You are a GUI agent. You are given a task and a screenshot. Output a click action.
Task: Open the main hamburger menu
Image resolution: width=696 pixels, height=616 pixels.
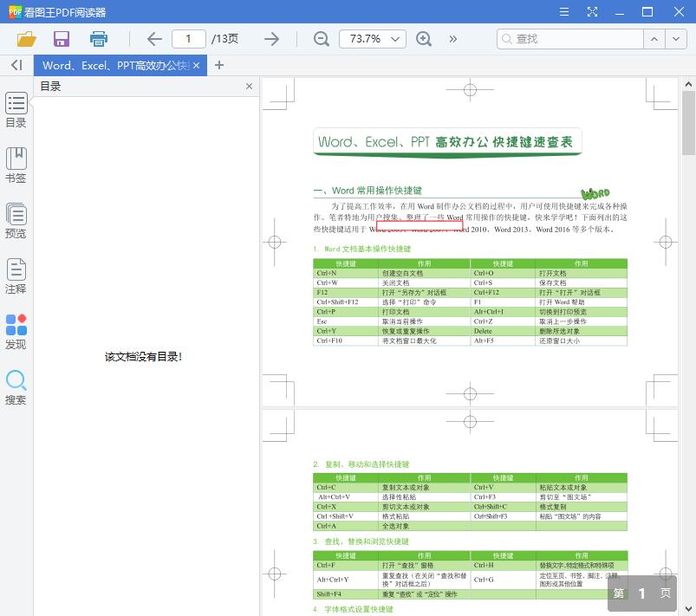coord(563,11)
